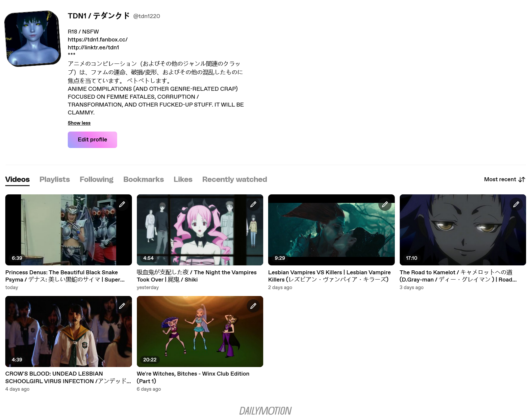This screenshot has width=532, height=418.
Task: Click the Dailymotion footer logo
Action: (x=266, y=411)
